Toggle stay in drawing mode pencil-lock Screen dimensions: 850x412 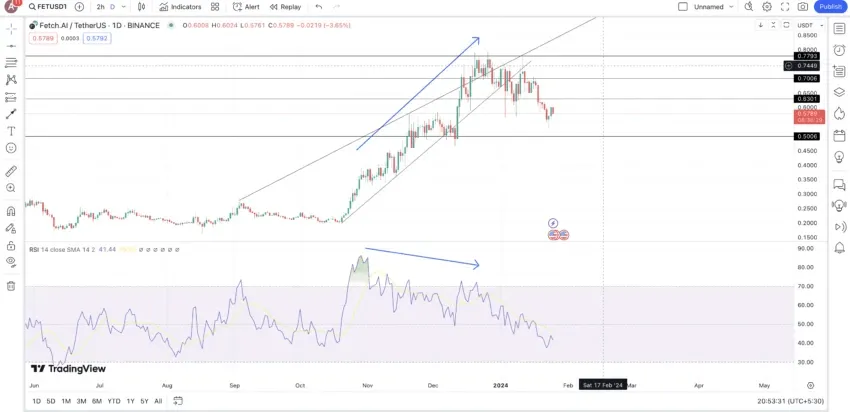pyautogui.click(x=11, y=228)
